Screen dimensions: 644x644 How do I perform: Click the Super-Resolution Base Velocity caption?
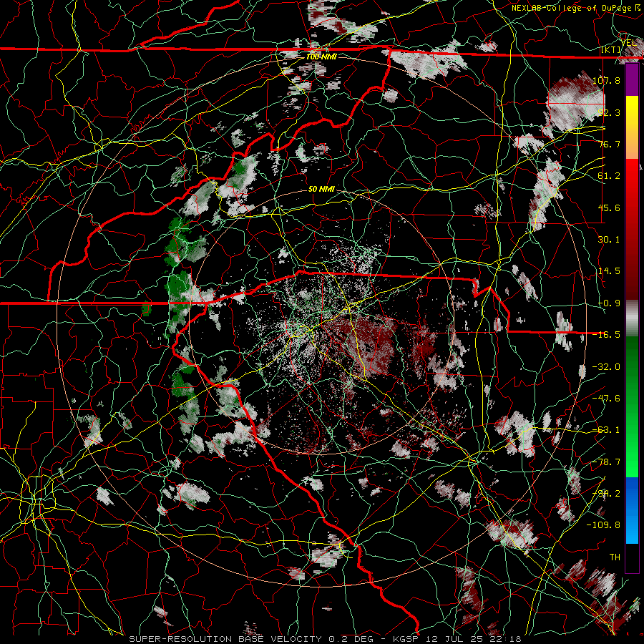[x=325, y=639]
